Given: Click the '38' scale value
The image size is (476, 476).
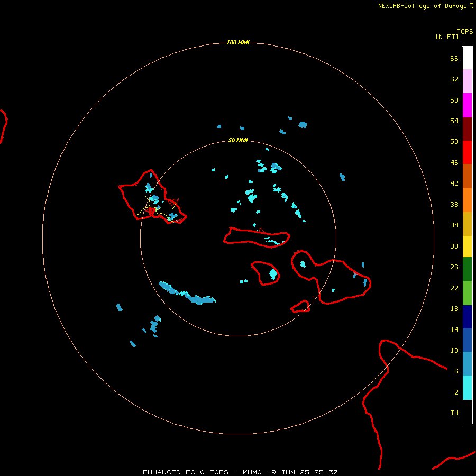Looking at the screenshot, I should [x=454, y=204].
